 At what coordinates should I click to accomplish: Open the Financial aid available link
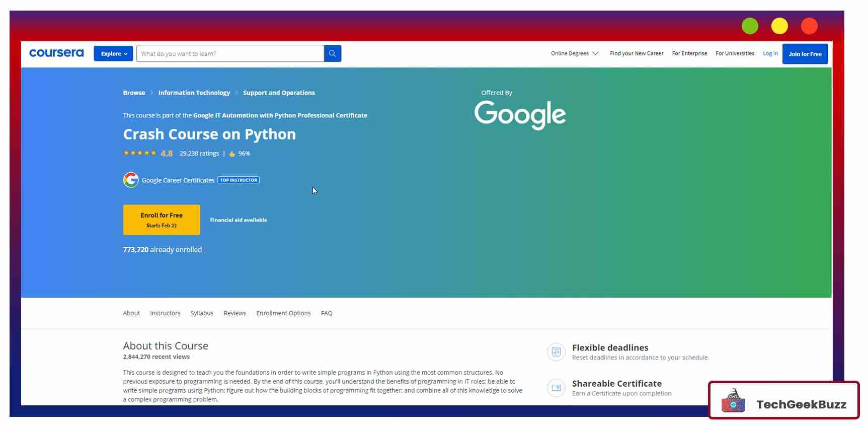click(x=239, y=220)
